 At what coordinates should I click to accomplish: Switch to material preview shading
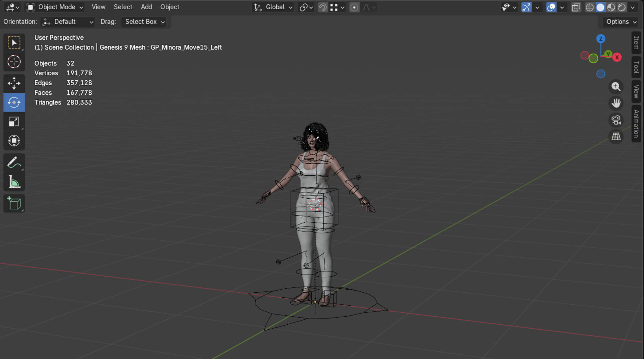[611, 7]
